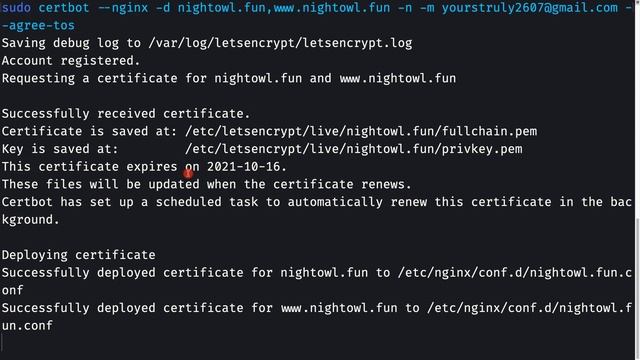Click the wrapped 'kground.' text
Viewport: 640px width, 360px height.
[x=31, y=220]
